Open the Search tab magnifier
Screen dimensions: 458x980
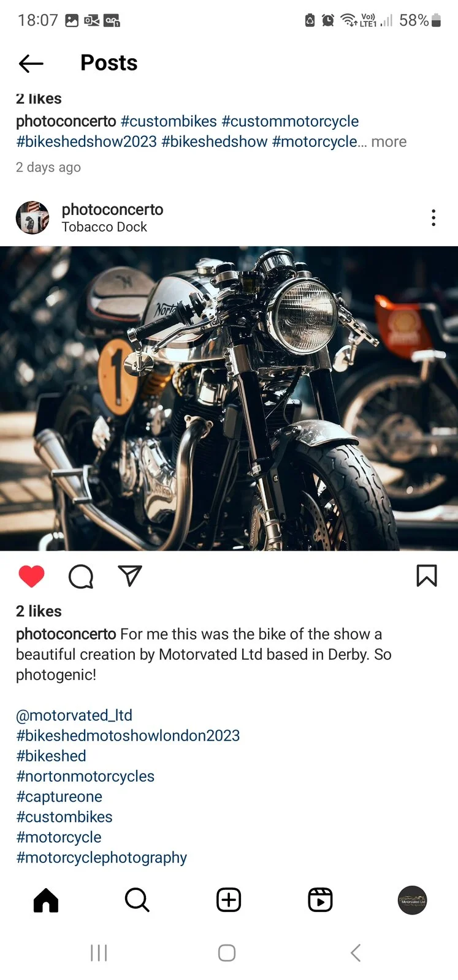[137, 900]
